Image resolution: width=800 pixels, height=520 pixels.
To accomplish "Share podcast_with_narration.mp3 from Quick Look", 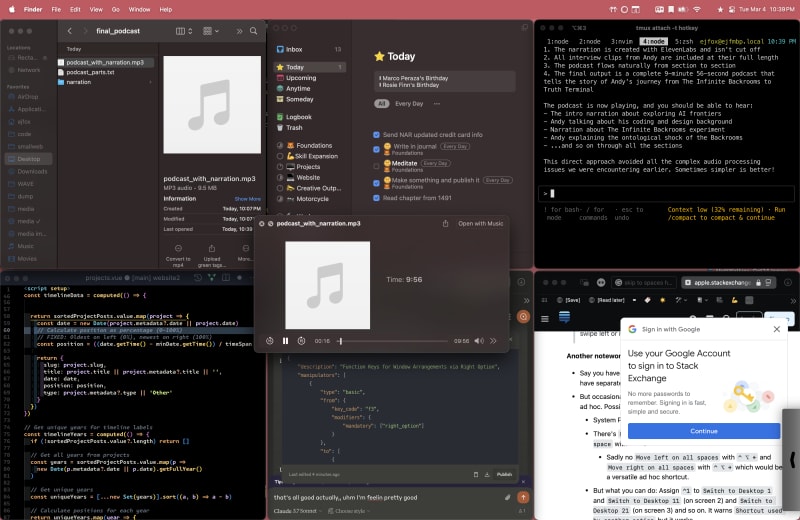I will point(445,224).
